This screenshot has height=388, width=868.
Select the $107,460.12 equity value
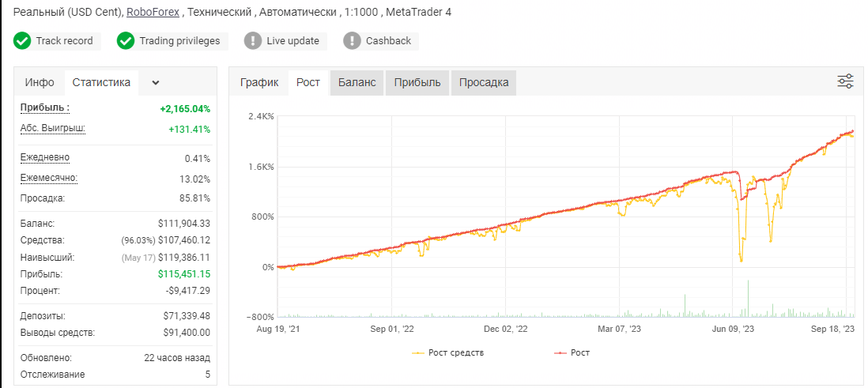(x=183, y=240)
